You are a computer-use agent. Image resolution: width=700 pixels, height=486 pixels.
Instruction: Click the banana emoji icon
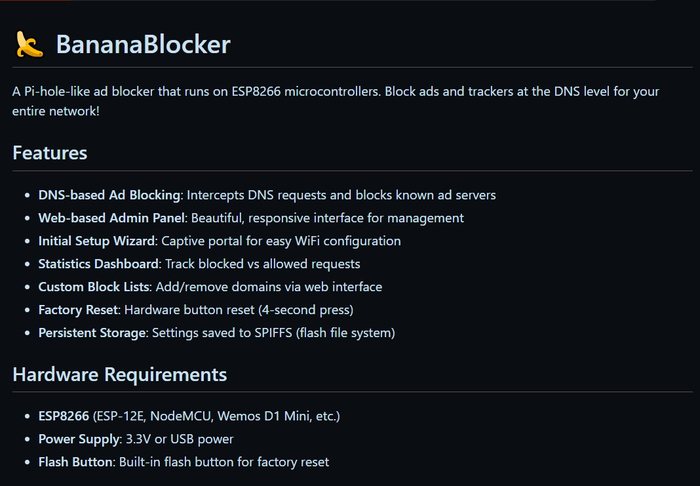point(30,44)
